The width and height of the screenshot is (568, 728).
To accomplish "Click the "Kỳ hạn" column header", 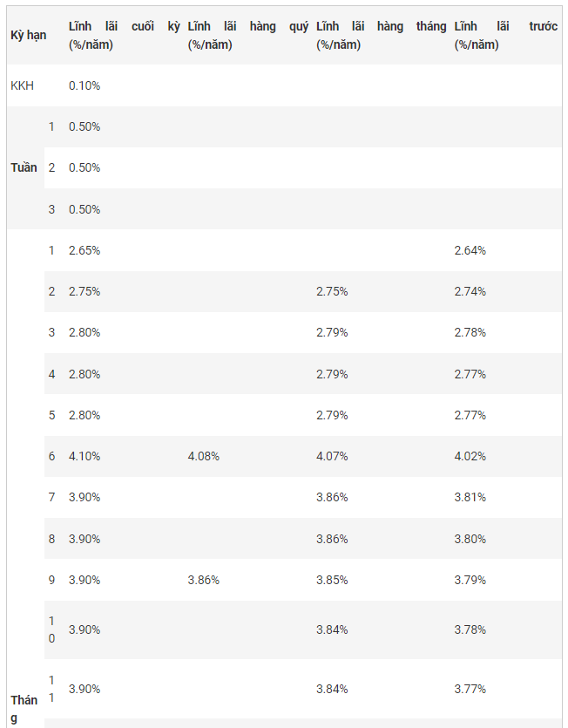I will (29, 36).
